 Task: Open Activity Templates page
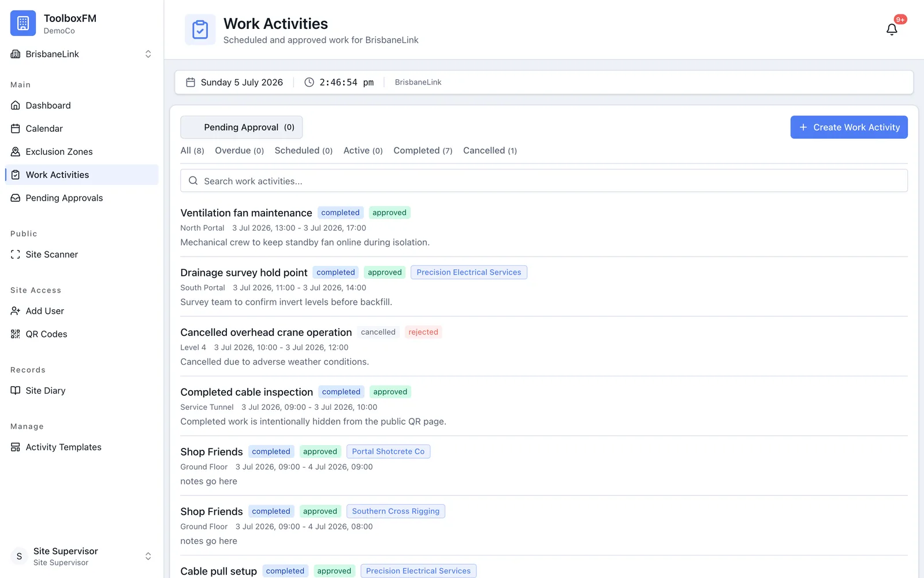[x=81, y=447]
